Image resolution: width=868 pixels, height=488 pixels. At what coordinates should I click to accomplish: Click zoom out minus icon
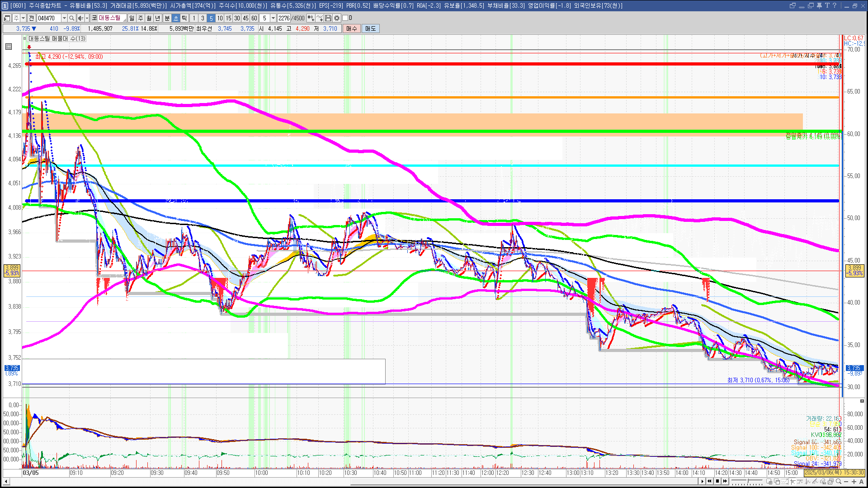[x=846, y=482]
